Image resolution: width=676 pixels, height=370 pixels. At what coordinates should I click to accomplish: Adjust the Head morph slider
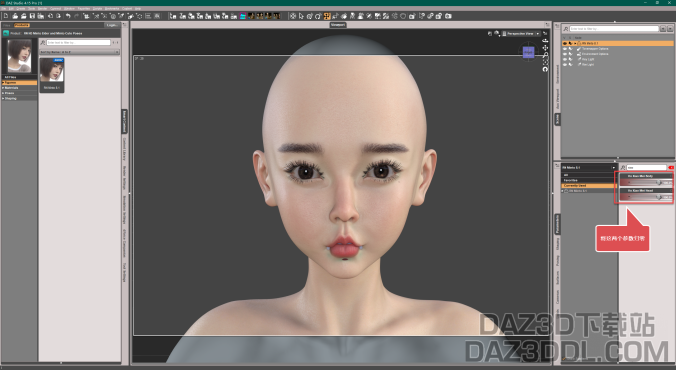coord(646,197)
